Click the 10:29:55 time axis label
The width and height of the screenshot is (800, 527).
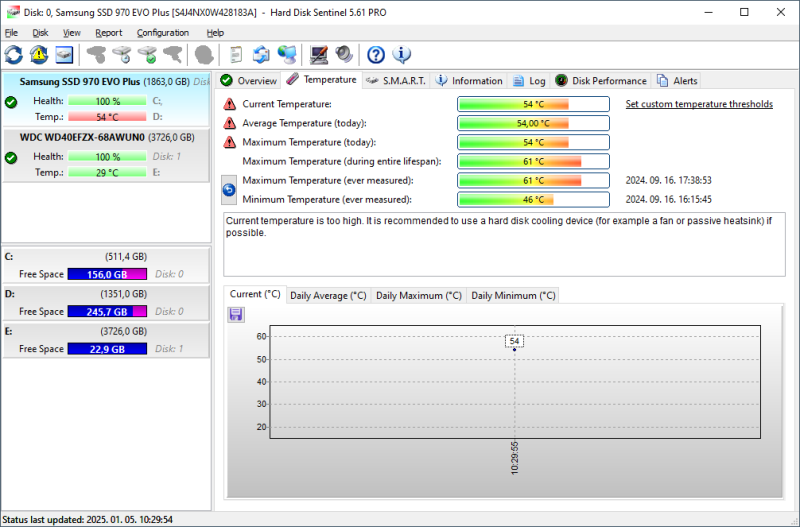(514, 458)
